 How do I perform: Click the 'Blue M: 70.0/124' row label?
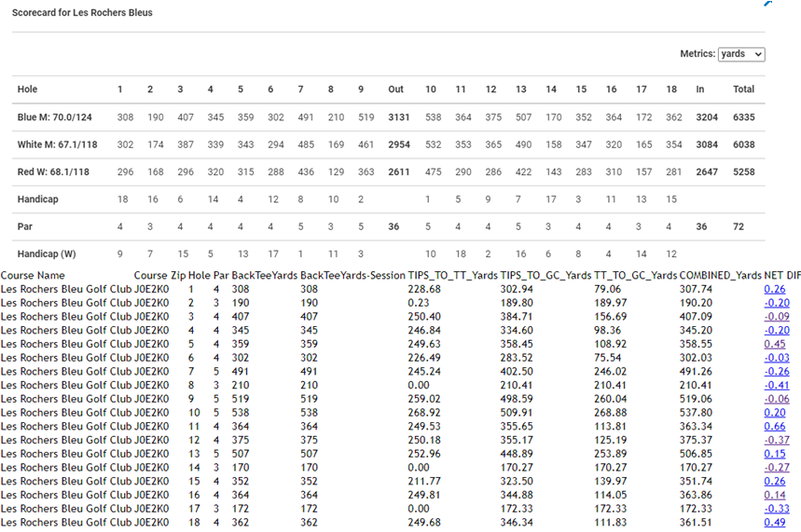(x=55, y=117)
